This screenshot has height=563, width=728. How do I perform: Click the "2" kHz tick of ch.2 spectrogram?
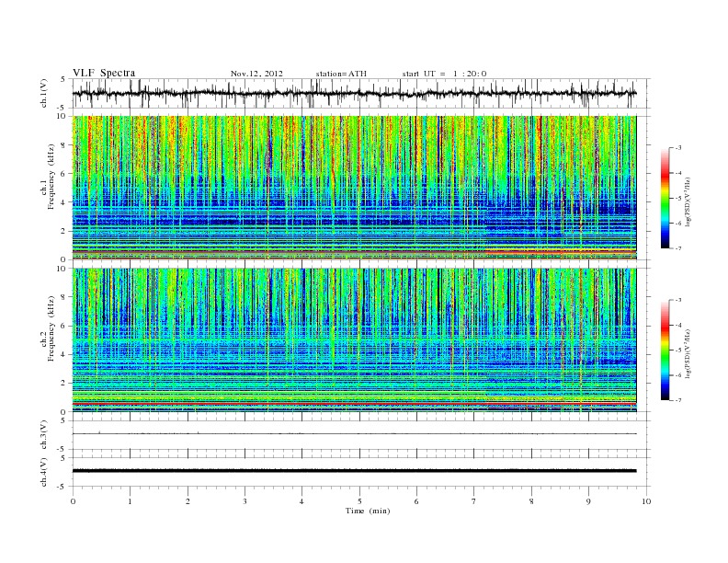pyautogui.click(x=63, y=384)
